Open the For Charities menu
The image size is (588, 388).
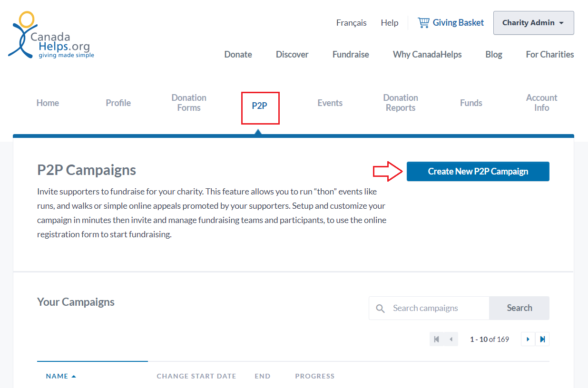(x=550, y=54)
